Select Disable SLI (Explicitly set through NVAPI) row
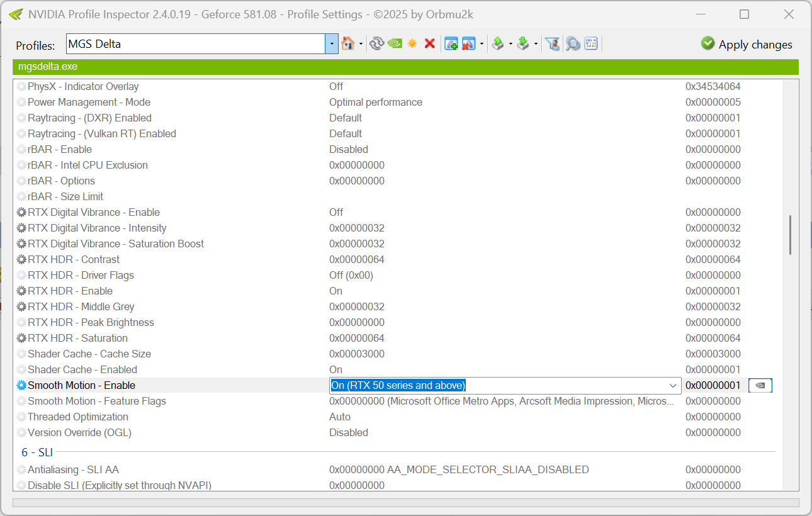This screenshot has width=812, height=516. pyautogui.click(x=397, y=485)
